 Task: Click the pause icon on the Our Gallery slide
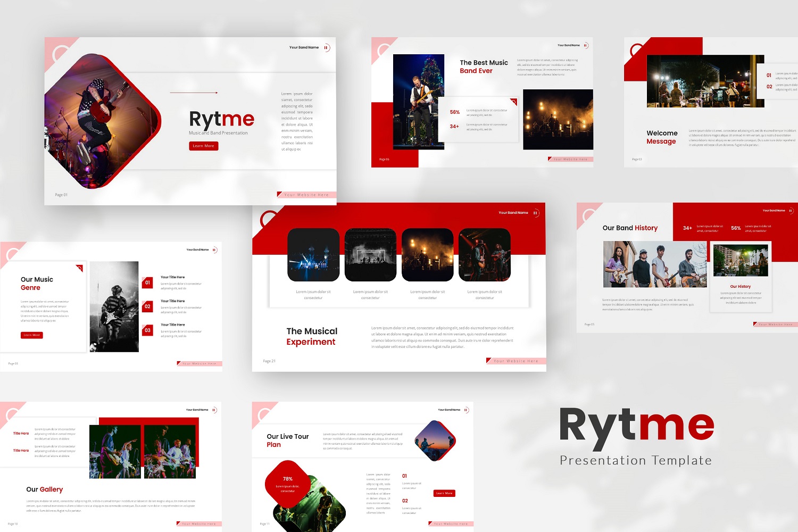(x=214, y=410)
